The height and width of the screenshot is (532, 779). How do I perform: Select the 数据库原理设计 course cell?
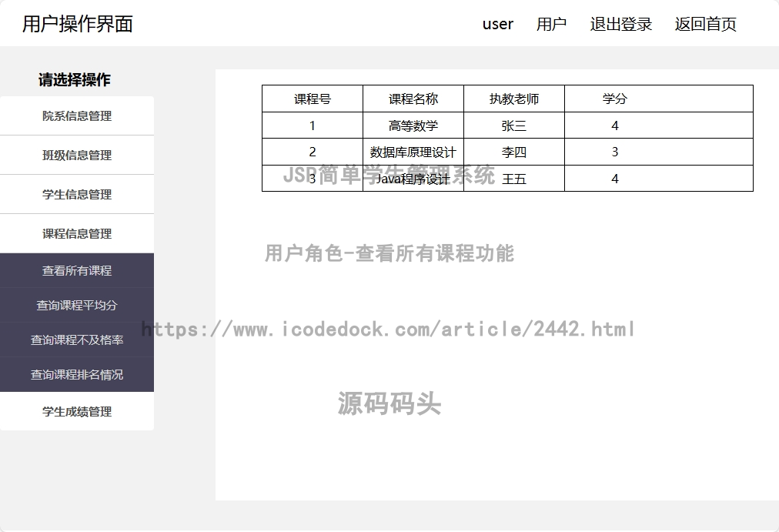[413, 152]
